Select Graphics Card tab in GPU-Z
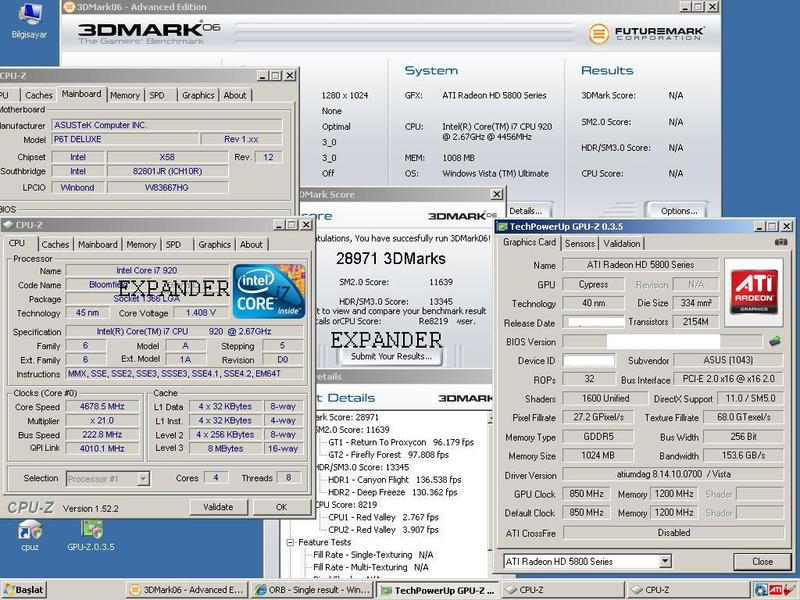The image size is (800, 600). click(x=529, y=242)
